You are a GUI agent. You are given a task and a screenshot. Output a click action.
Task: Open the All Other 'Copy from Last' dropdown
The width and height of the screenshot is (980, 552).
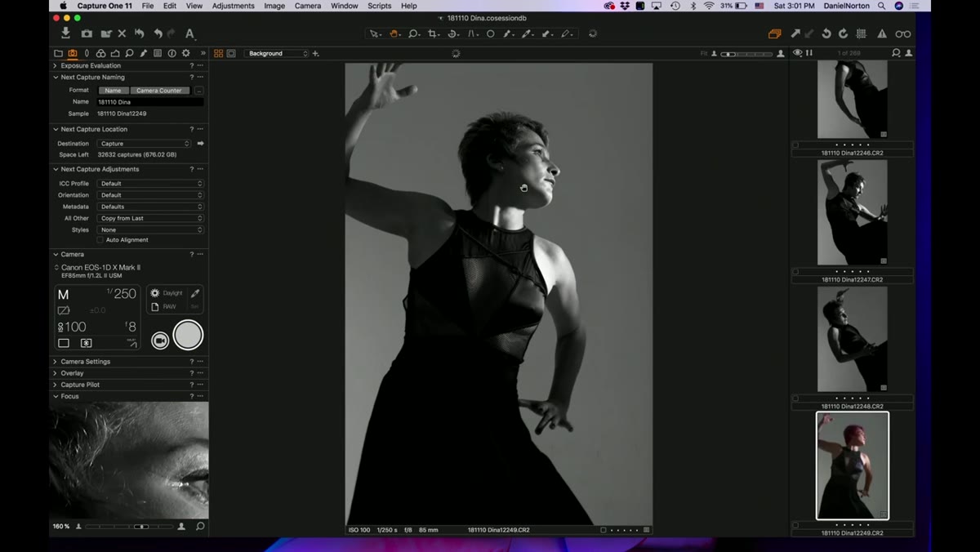(150, 218)
